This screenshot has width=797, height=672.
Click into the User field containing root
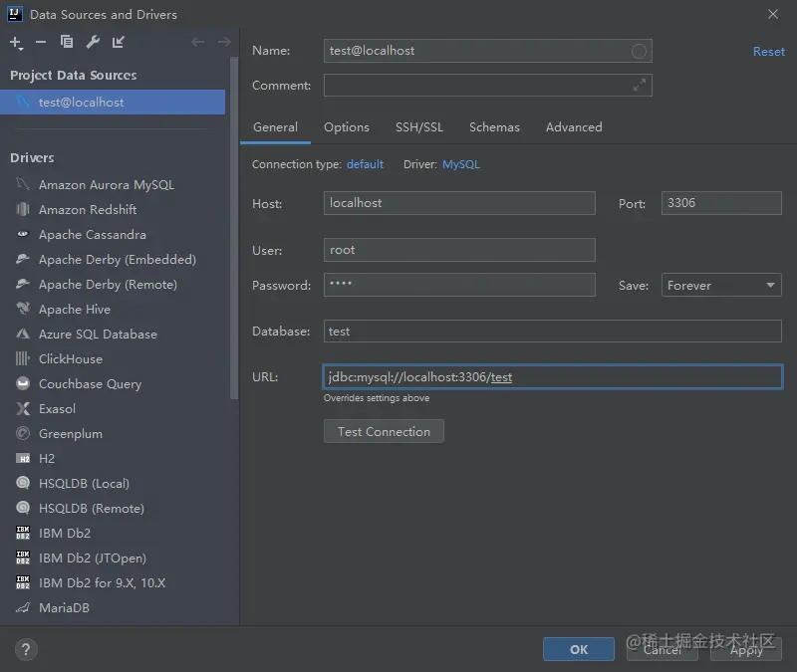coord(459,250)
